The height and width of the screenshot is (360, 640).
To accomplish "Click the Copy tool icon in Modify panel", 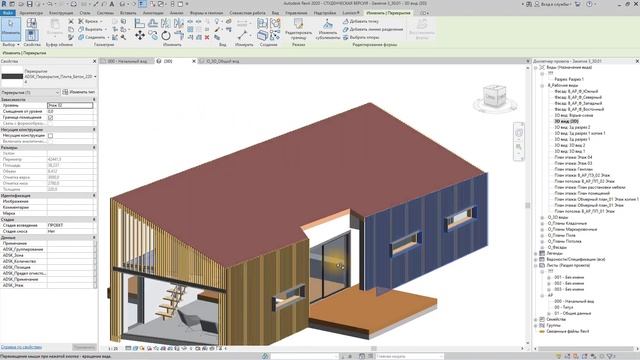I will (153, 36).
